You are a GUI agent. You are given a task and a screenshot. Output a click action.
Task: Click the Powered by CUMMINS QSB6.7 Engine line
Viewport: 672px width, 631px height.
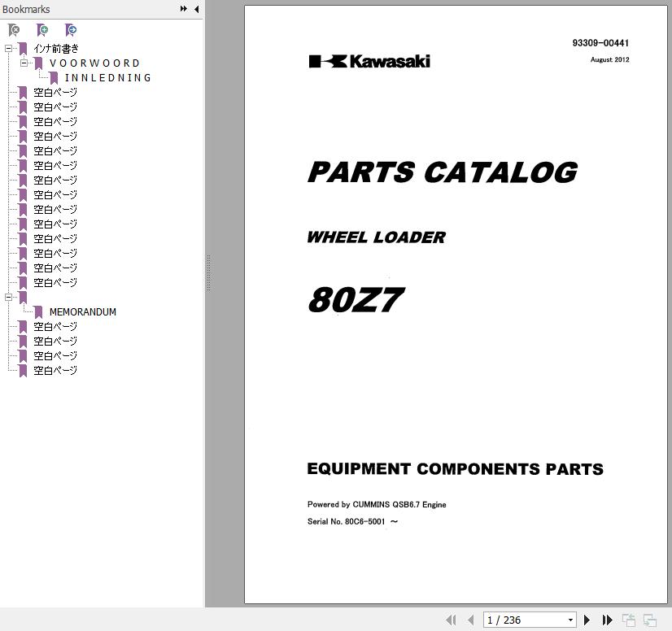click(x=377, y=505)
